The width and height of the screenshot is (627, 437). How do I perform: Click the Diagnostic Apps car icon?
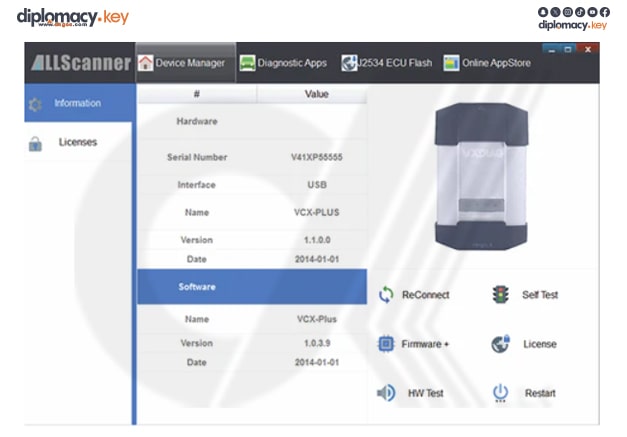(247, 63)
